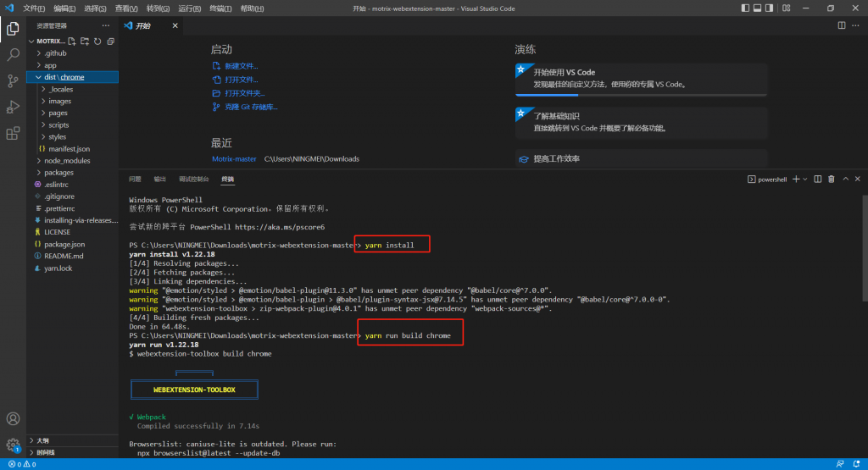Create a new folder in MOTRIX explorer

click(85, 41)
